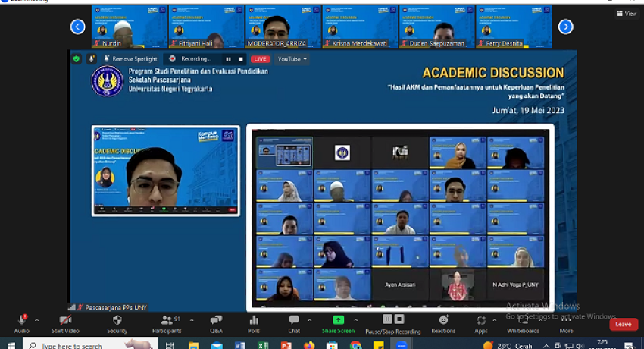Viewport: 644px width, 349px height.
Task: Open Google Chrome from taskbar
Action: (x=355, y=344)
